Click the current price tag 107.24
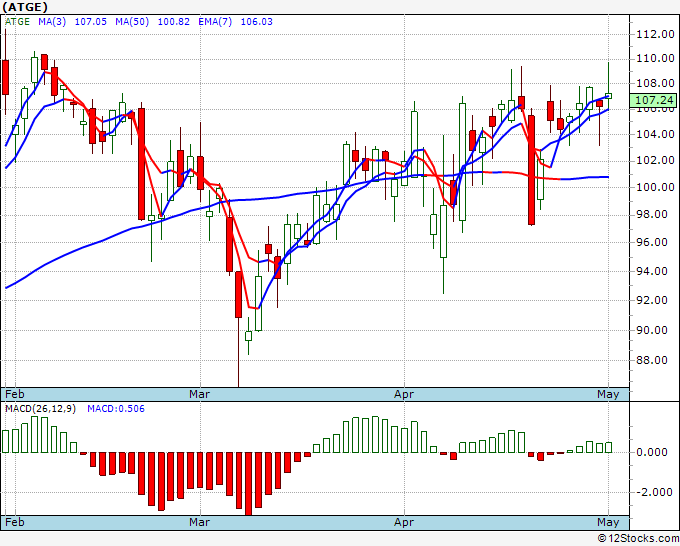The height and width of the screenshot is (546, 680). 654,100
